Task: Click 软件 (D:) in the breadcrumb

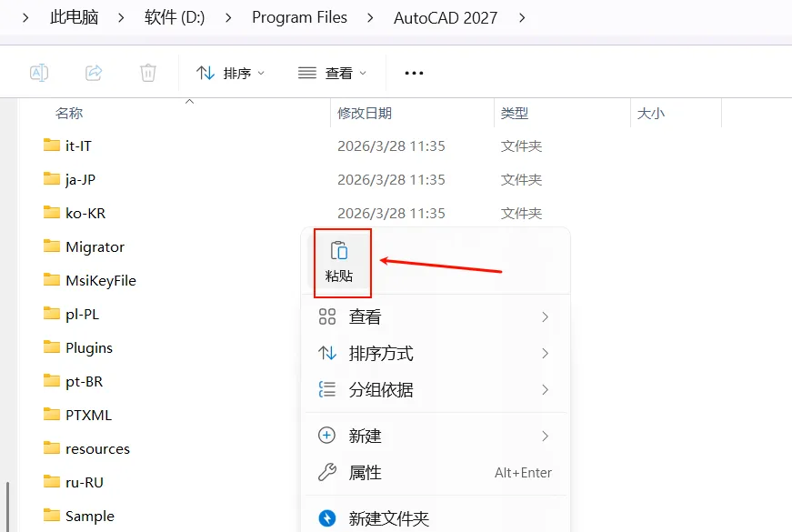Action: pyautogui.click(x=175, y=17)
